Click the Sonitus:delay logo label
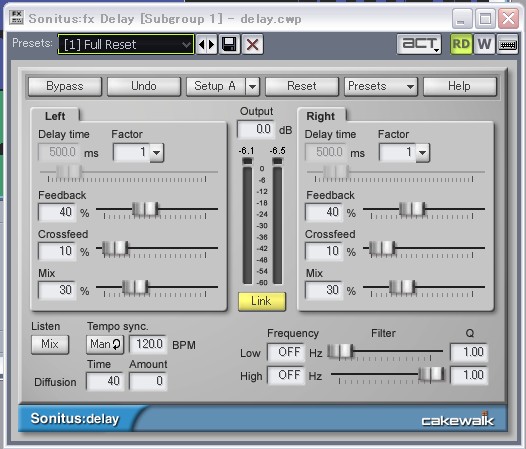This screenshot has width=526, height=449. coord(75,419)
